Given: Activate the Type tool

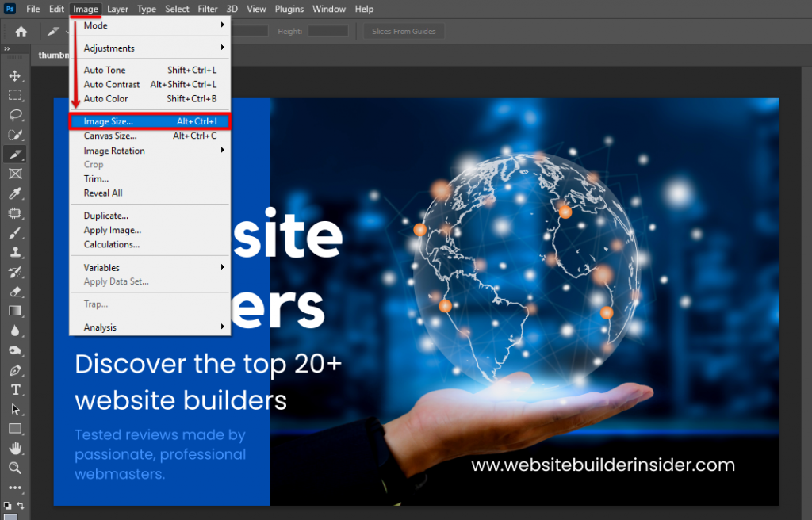Looking at the screenshot, I should point(13,388).
